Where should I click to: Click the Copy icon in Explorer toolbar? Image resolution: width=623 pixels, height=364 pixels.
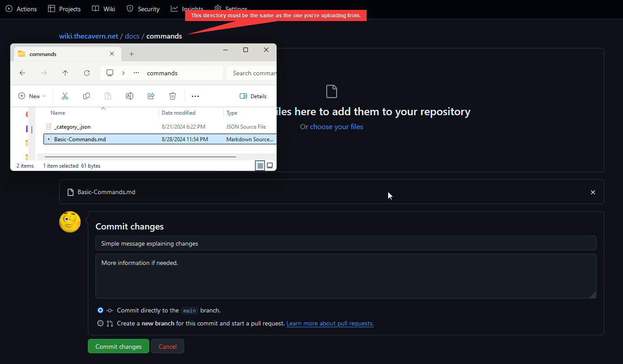pos(87,96)
